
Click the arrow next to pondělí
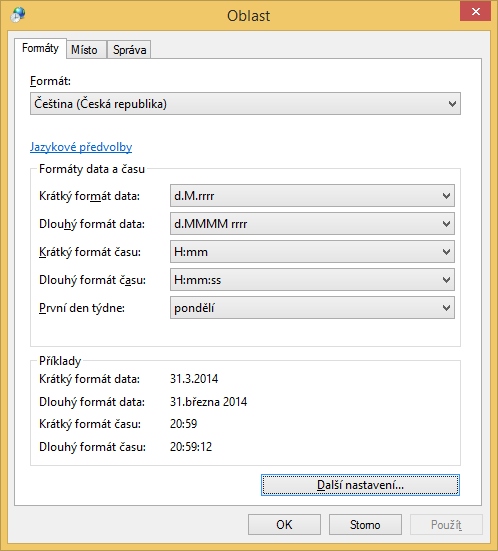(446, 308)
